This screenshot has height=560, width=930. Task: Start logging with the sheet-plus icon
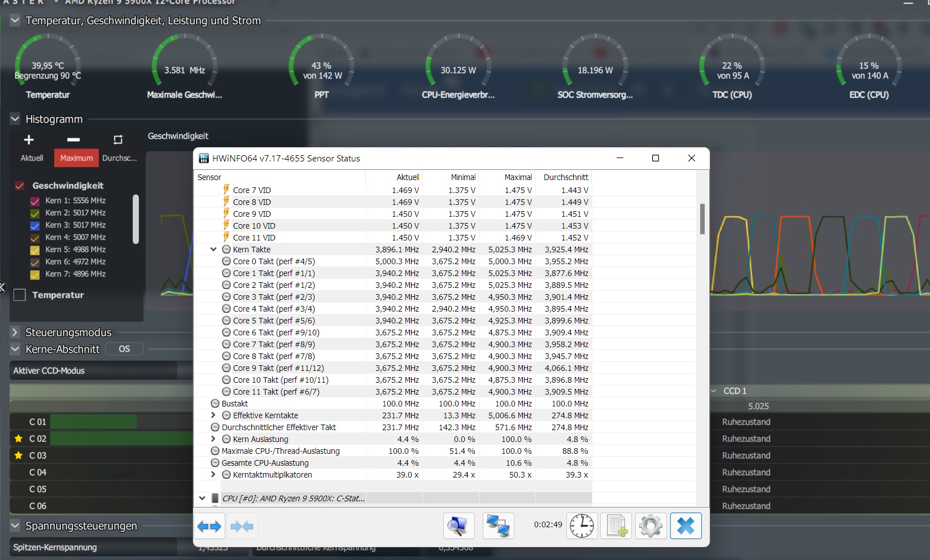click(x=616, y=526)
